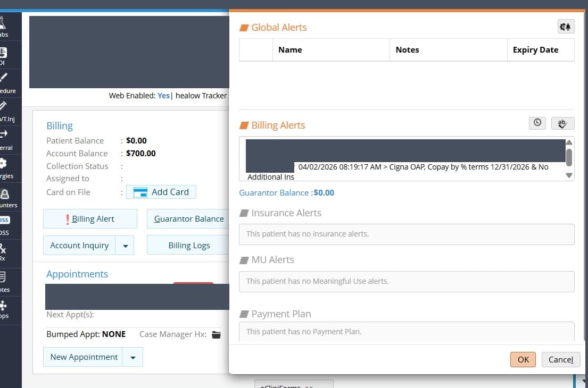Expand the New Appointment dropdown arrow

tap(132, 357)
